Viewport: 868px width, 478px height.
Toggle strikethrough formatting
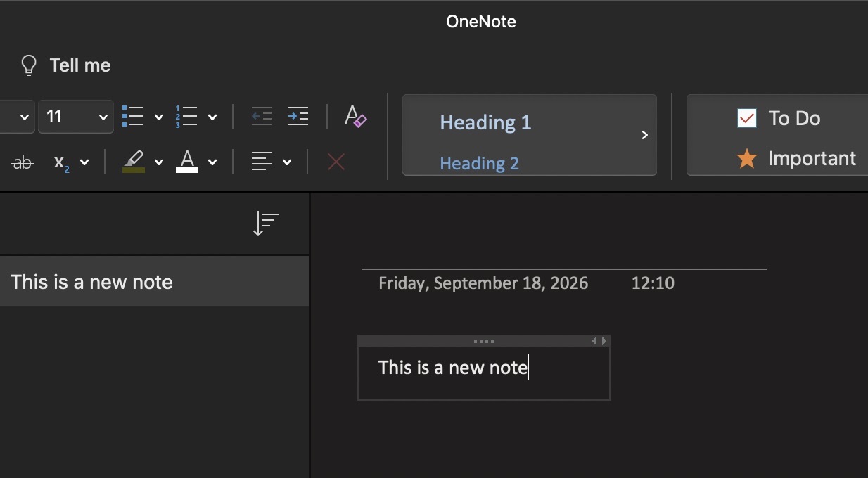(x=23, y=162)
